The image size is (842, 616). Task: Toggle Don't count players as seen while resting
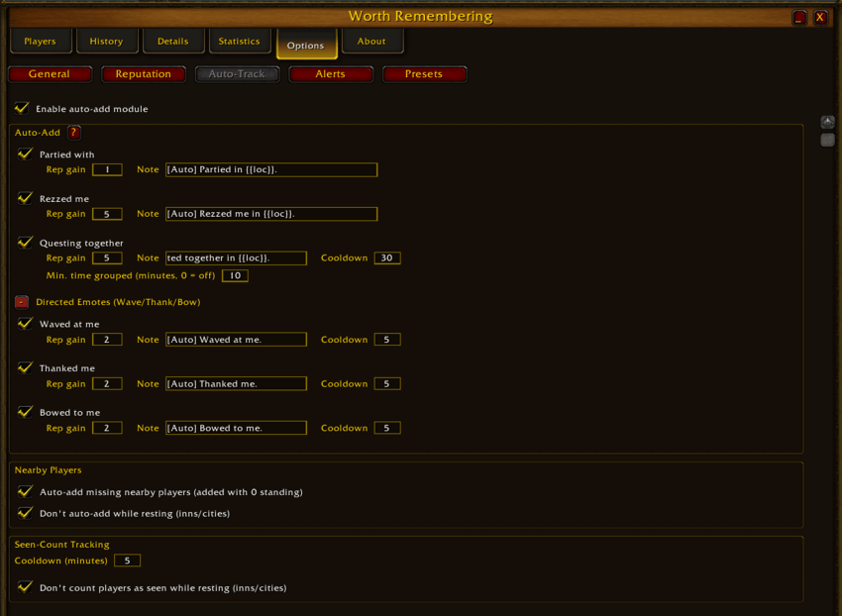coord(25,587)
